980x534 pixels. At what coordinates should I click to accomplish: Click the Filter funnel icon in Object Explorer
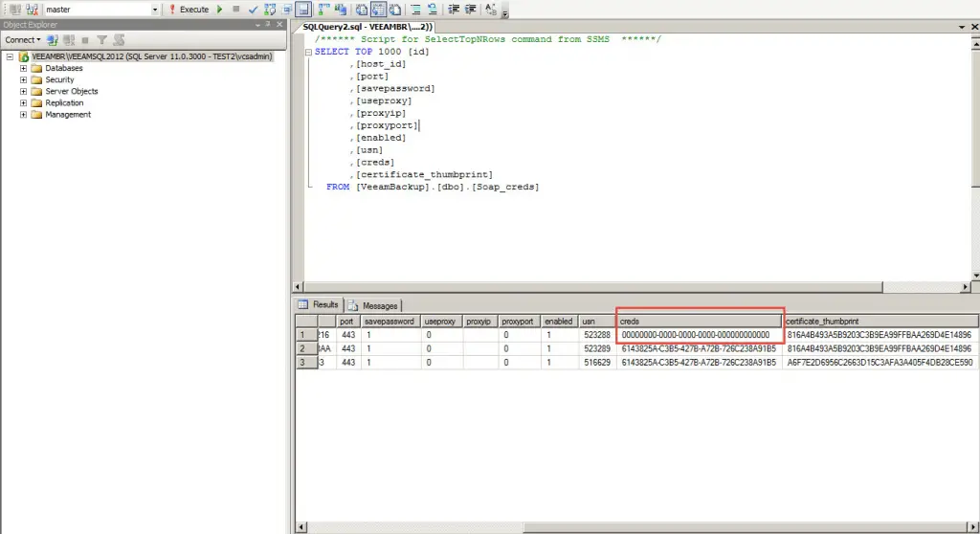click(x=101, y=40)
